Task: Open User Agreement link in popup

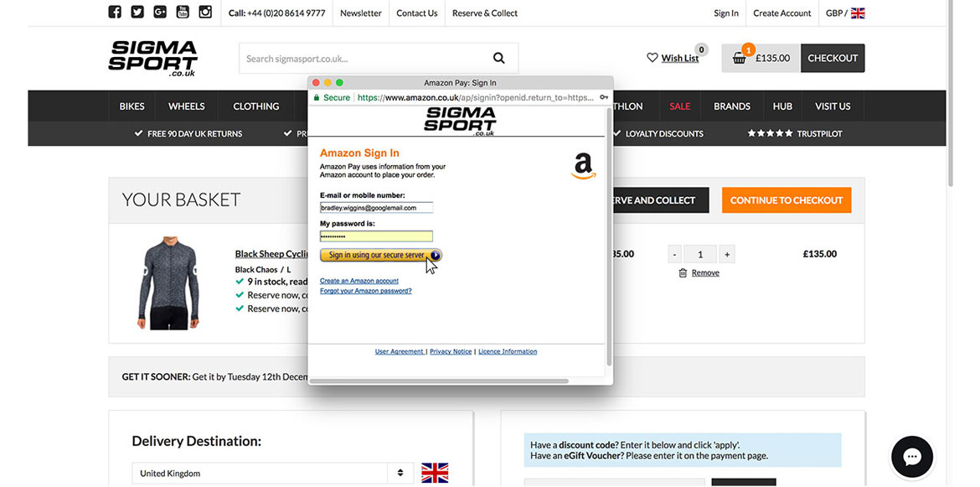Action: pyautogui.click(x=400, y=351)
